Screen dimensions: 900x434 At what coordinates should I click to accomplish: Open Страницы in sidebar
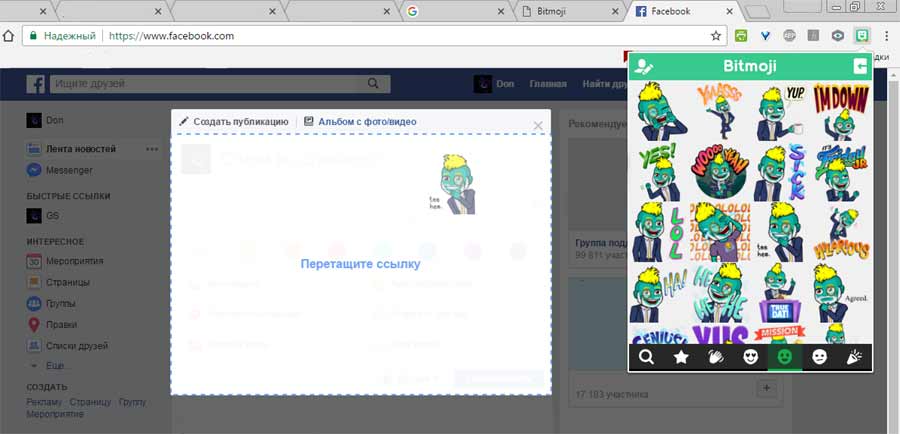(59, 282)
